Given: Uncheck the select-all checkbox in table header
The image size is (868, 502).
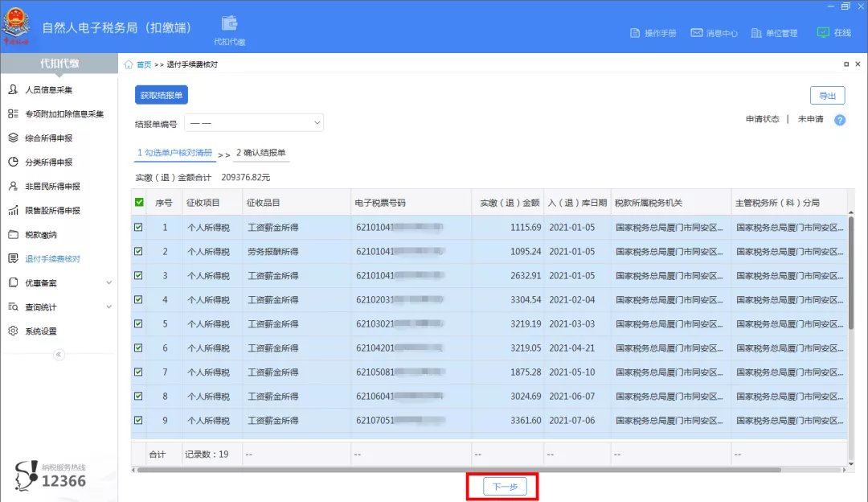Looking at the screenshot, I should [x=139, y=203].
